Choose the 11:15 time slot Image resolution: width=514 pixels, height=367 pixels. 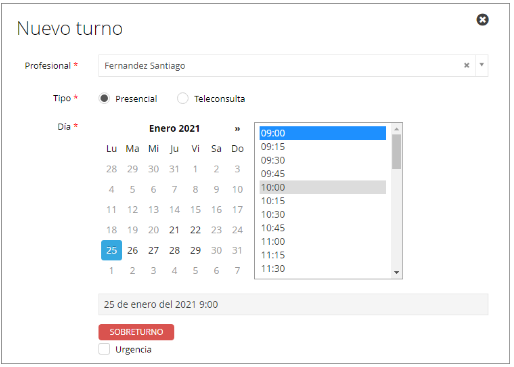point(323,255)
